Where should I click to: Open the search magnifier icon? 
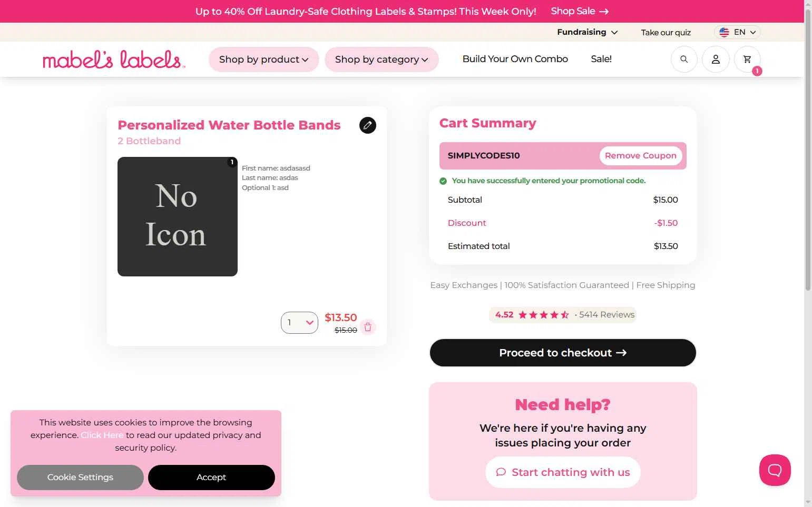coord(684,59)
